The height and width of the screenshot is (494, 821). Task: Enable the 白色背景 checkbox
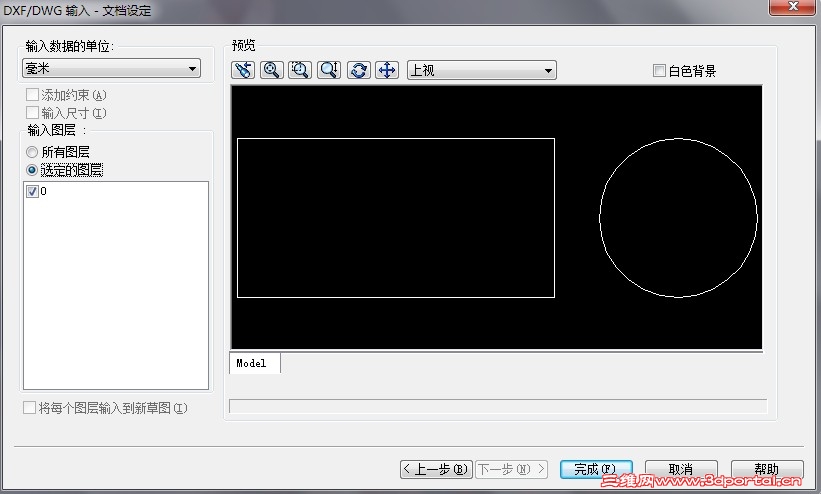[659, 70]
